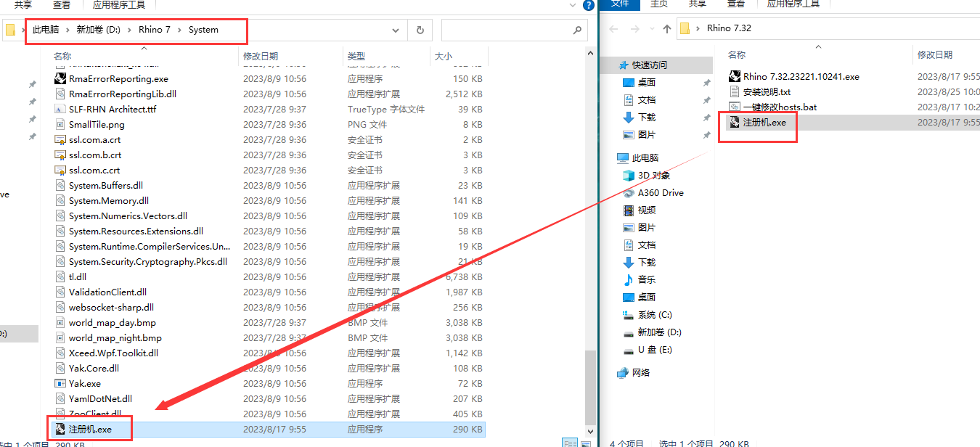The height and width of the screenshot is (447, 980).
Task: Select websocket-sharp.dll file name
Action: (x=111, y=307)
